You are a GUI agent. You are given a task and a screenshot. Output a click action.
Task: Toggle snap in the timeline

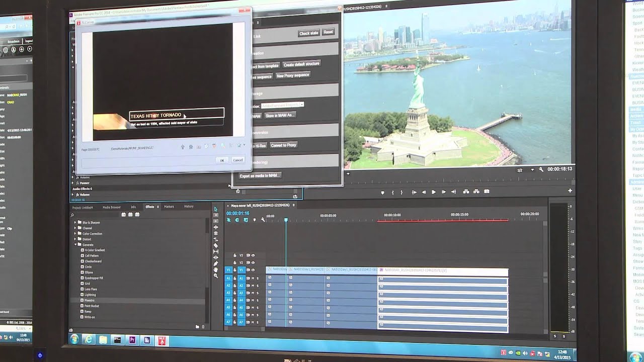[x=237, y=220]
